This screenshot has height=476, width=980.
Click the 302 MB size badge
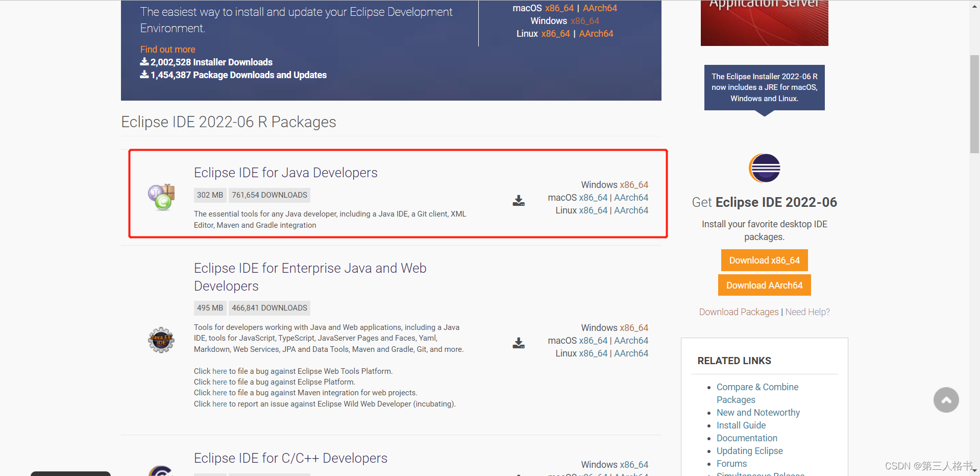[210, 195]
